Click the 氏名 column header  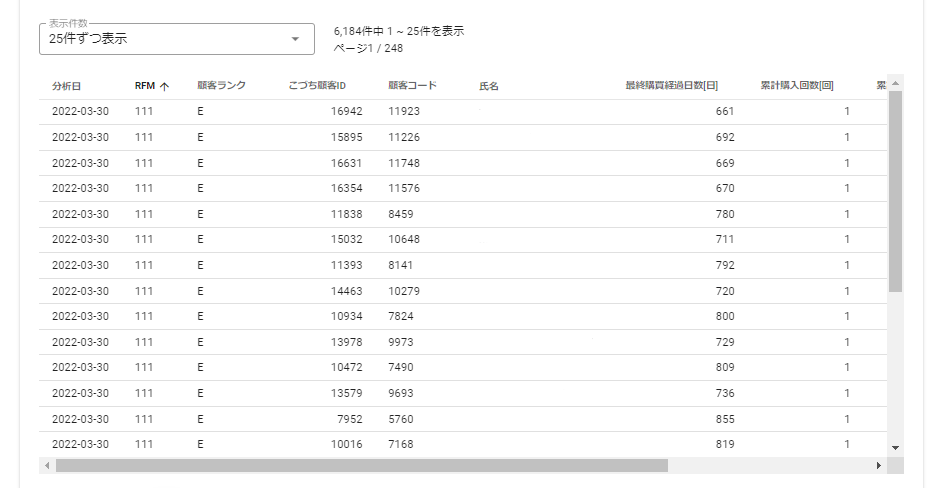(x=489, y=86)
